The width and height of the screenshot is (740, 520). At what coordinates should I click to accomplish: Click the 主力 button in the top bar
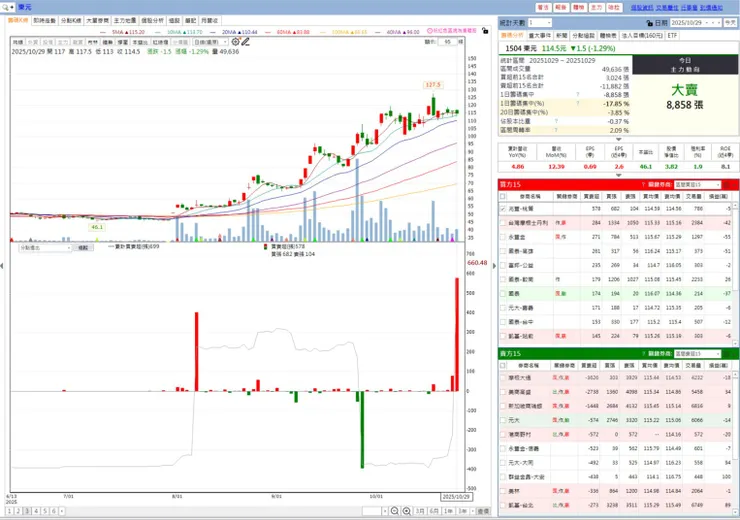pos(597,8)
